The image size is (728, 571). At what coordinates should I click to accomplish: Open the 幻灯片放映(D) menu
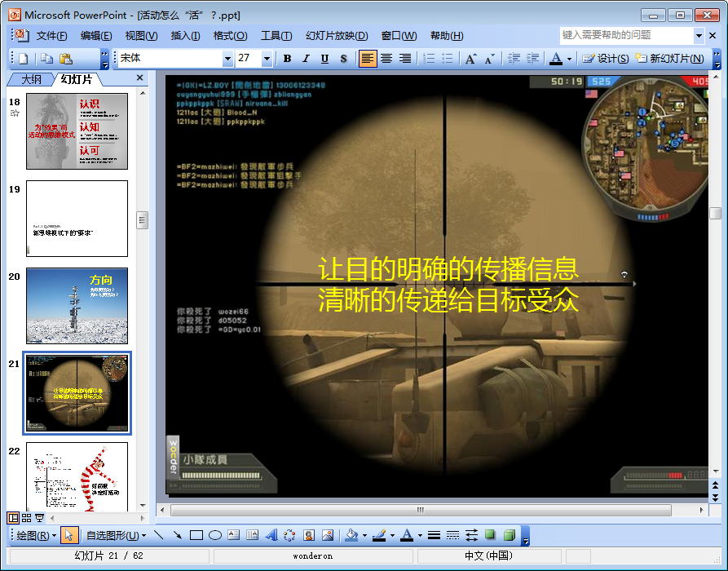(x=337, y=36)
